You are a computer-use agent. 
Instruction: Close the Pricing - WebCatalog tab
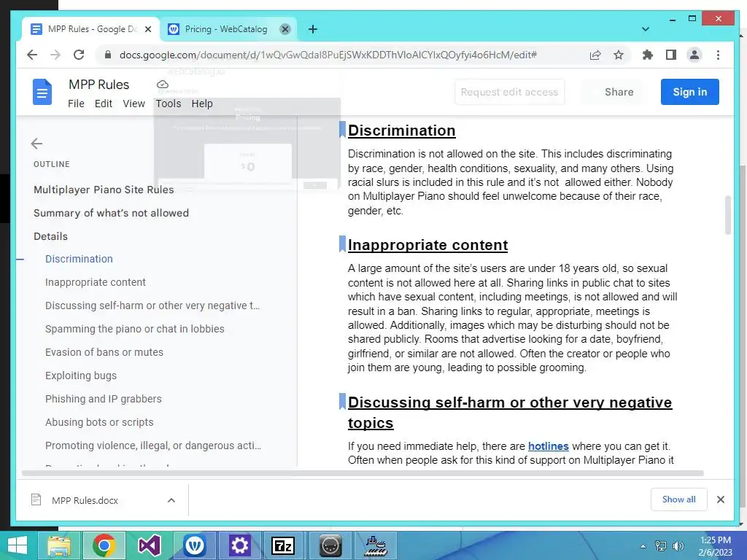[285, 29]
